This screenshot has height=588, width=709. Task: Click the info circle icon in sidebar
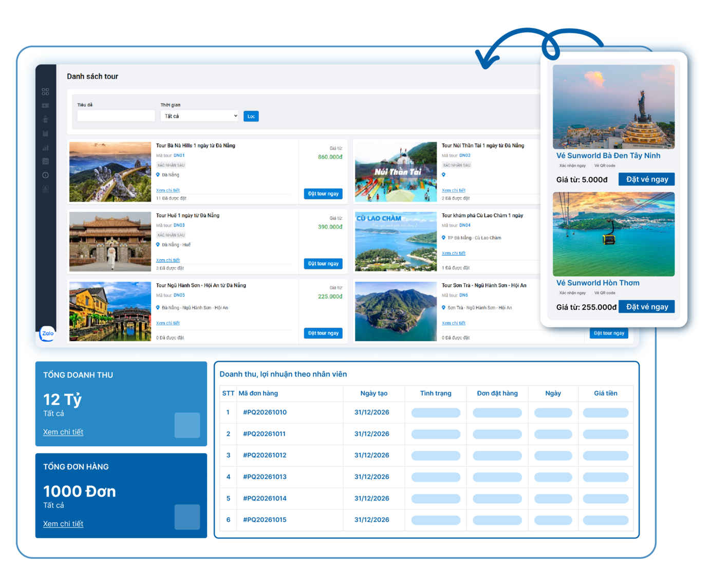pyautogui.click(x=45, y=175)
